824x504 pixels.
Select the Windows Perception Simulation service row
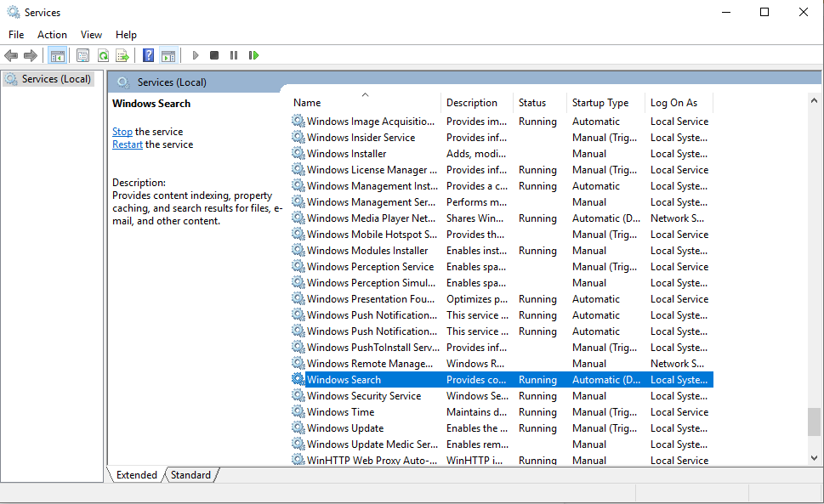[502, 282]
